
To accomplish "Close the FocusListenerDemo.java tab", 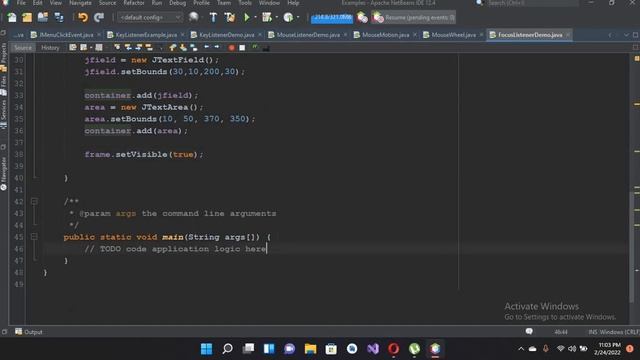I will pyautogui.click(x=568, y=35).
